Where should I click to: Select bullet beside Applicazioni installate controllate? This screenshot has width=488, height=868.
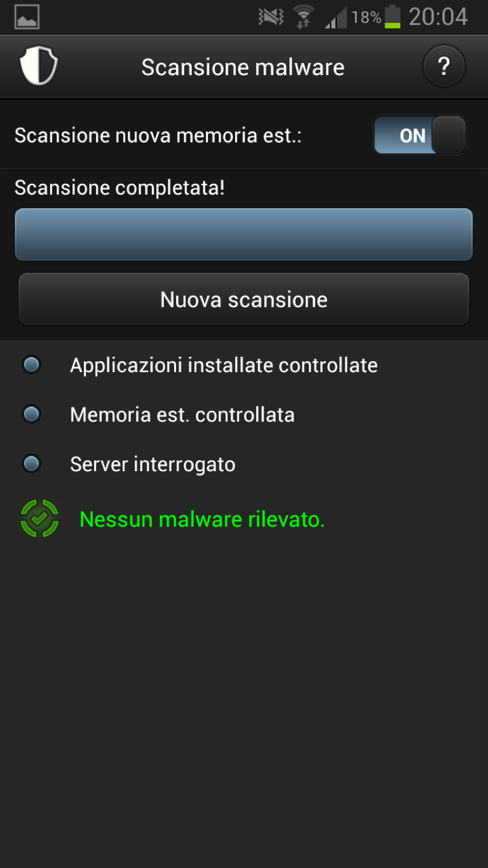(31, 365)
